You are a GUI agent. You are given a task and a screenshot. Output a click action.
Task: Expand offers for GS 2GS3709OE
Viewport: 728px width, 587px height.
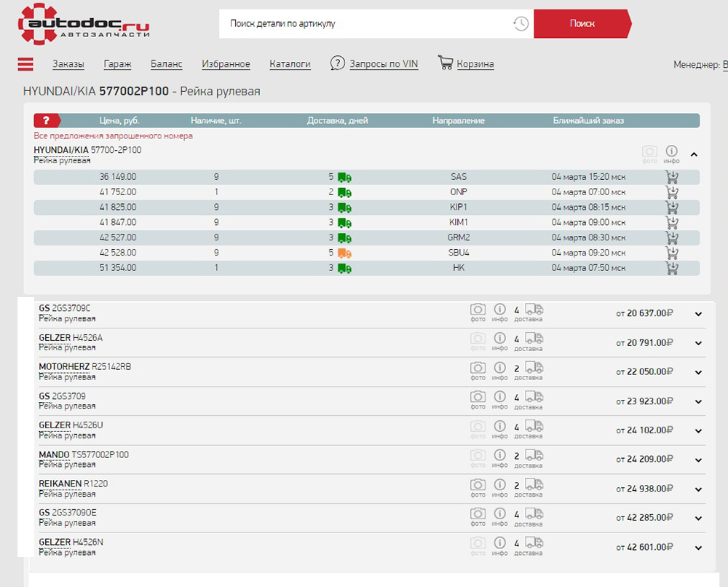pos(698,518)
